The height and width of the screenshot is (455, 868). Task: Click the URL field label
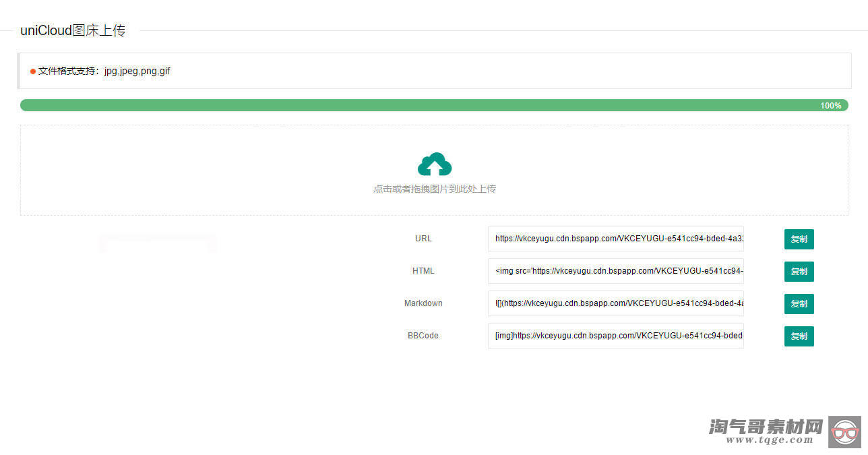pos(423,238)
